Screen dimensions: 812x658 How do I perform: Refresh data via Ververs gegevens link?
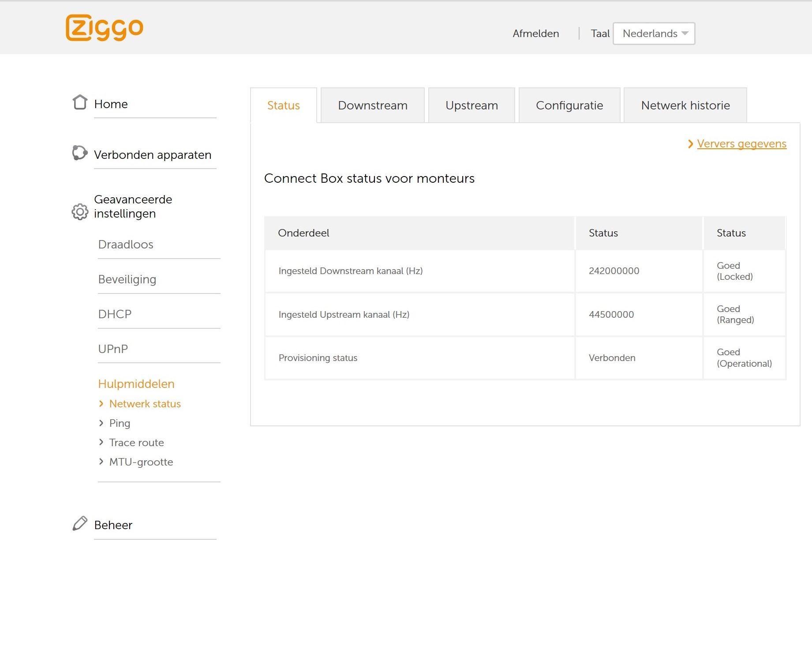pos(741,144)
